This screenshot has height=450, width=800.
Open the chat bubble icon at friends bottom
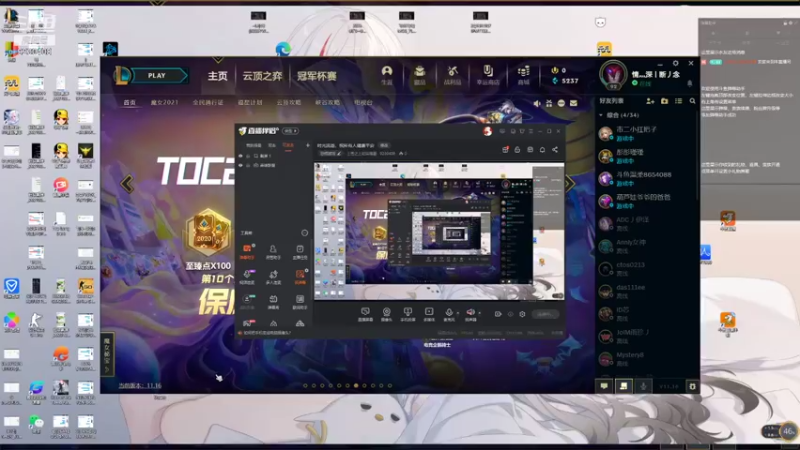pos(604,386)
